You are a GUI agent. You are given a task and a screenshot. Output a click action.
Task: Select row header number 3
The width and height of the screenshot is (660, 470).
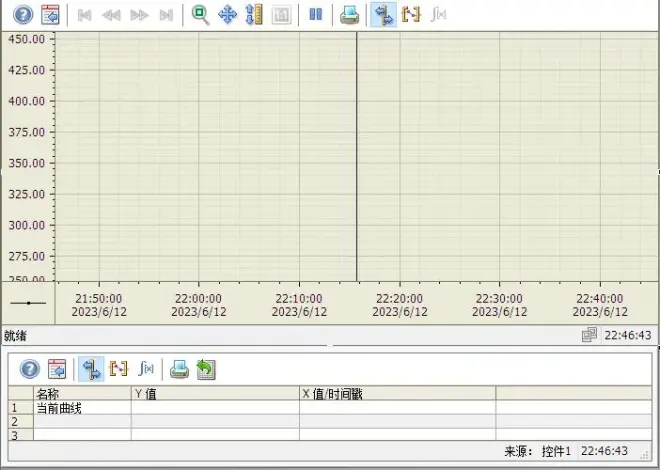click(x=21, y=434)
